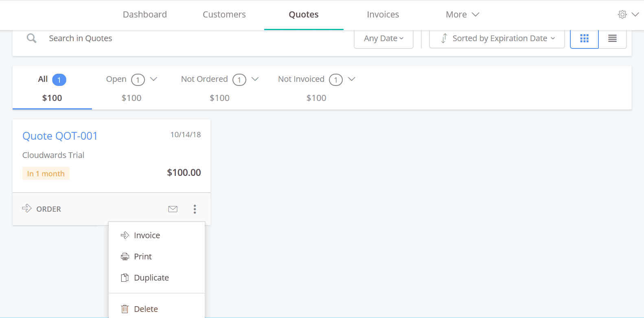Screen dimensions: 644x318
Task: Expand the Open filter chevron
Action: [x=153, y=79]
